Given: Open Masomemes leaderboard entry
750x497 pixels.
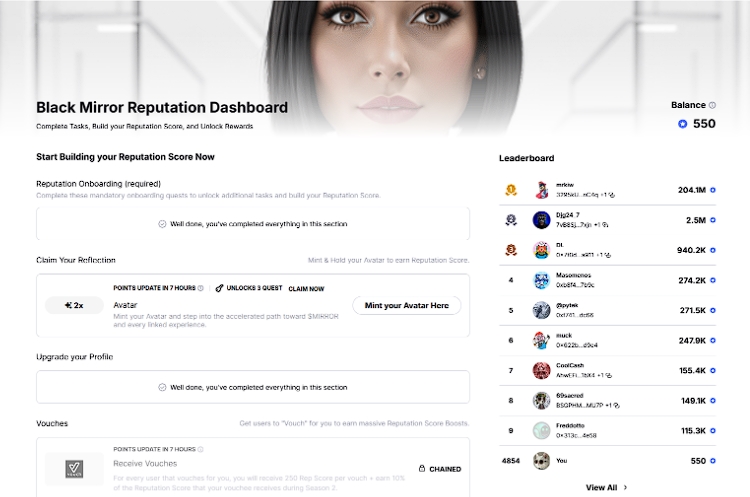Looking at the screenshot, I should pyautogui.click(x=607, y=280).
